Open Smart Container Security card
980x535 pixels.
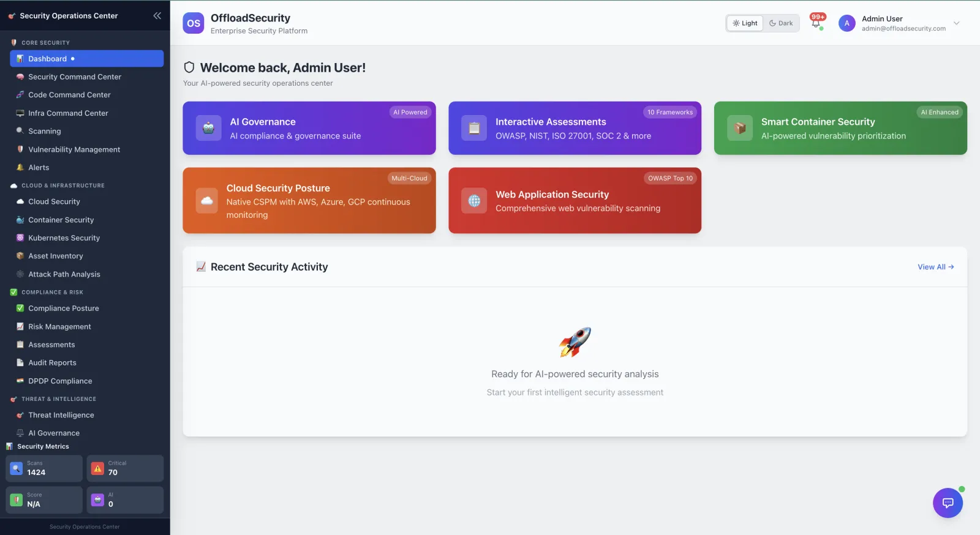(840, 128)
